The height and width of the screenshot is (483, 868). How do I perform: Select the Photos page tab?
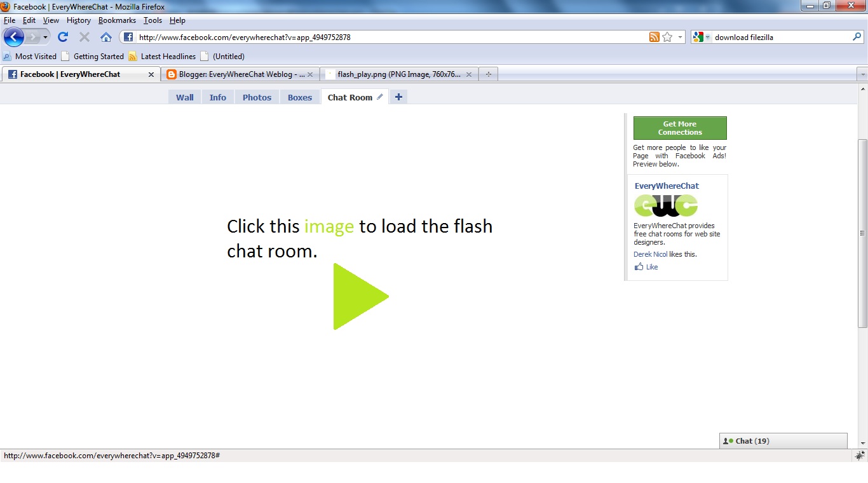tap(257, 97)
